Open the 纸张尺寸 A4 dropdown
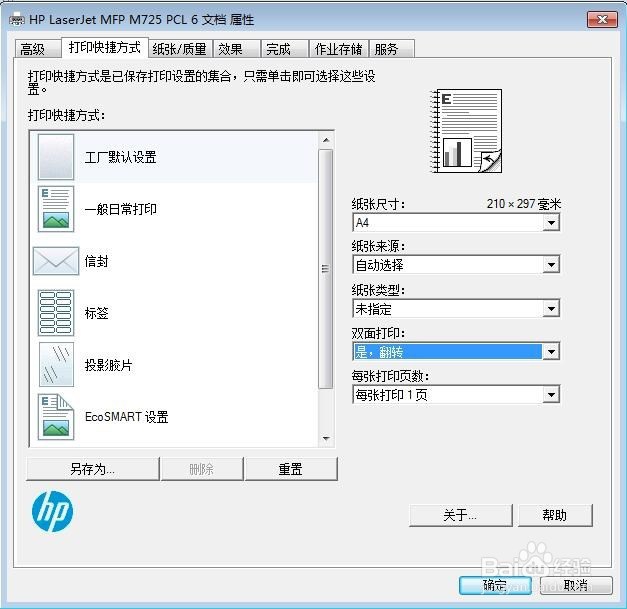Viewport: 627px width, 609px height. coord(456,222)
